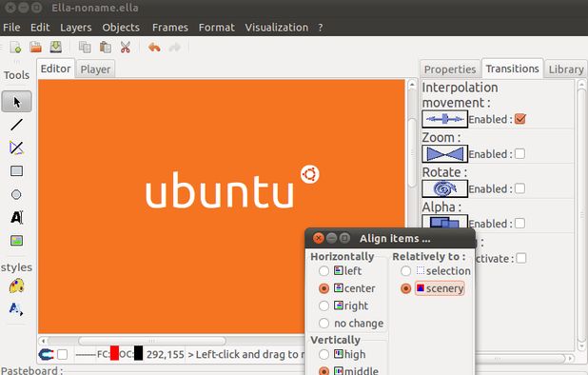Open the Edit menu
The width and height of the screenshot is (588, 375).
click(x=40, y=28)
